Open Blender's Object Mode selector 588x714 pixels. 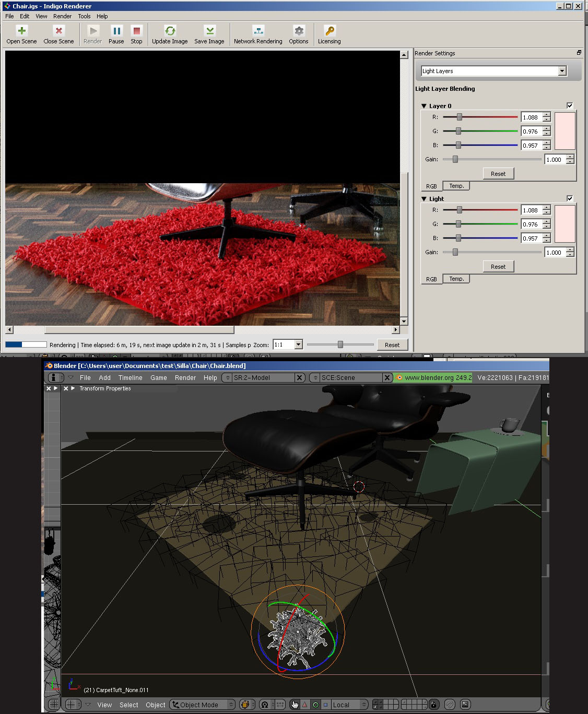pyautogui.click(x=203, y=705)
